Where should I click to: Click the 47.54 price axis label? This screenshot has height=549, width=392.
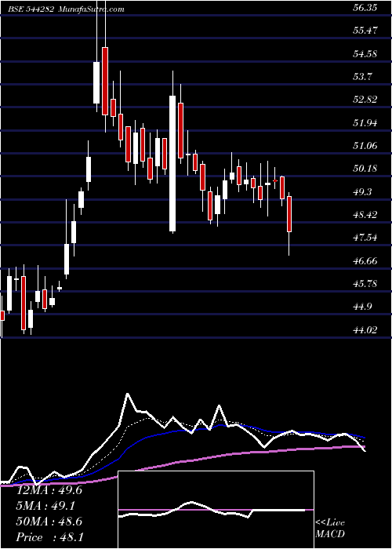point(365,238)
